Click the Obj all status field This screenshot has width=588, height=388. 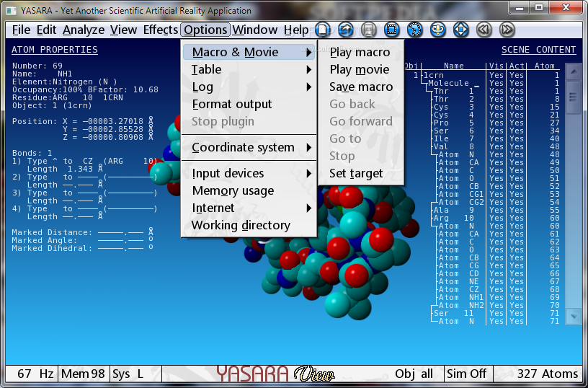pyautogui.click(x=414, y=374)
